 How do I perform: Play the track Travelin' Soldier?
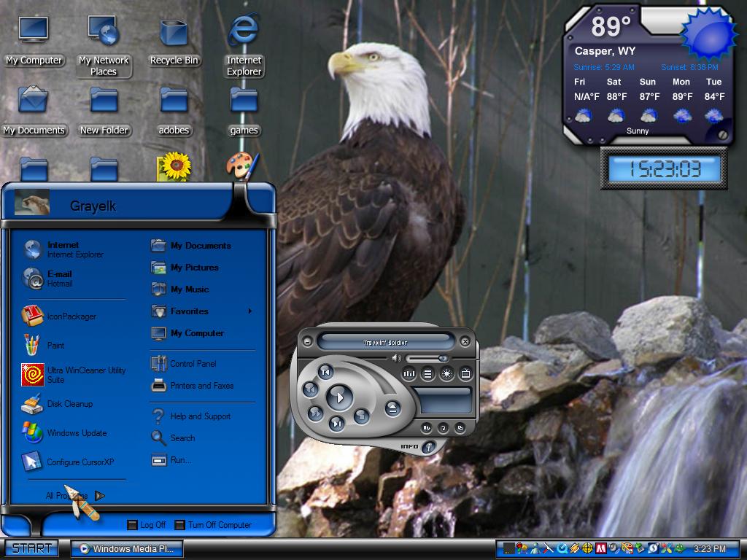tap(340, 397)
